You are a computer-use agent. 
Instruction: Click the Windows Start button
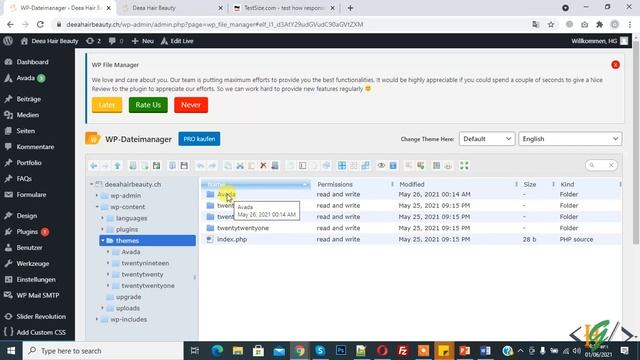click(x=11, y=351)
